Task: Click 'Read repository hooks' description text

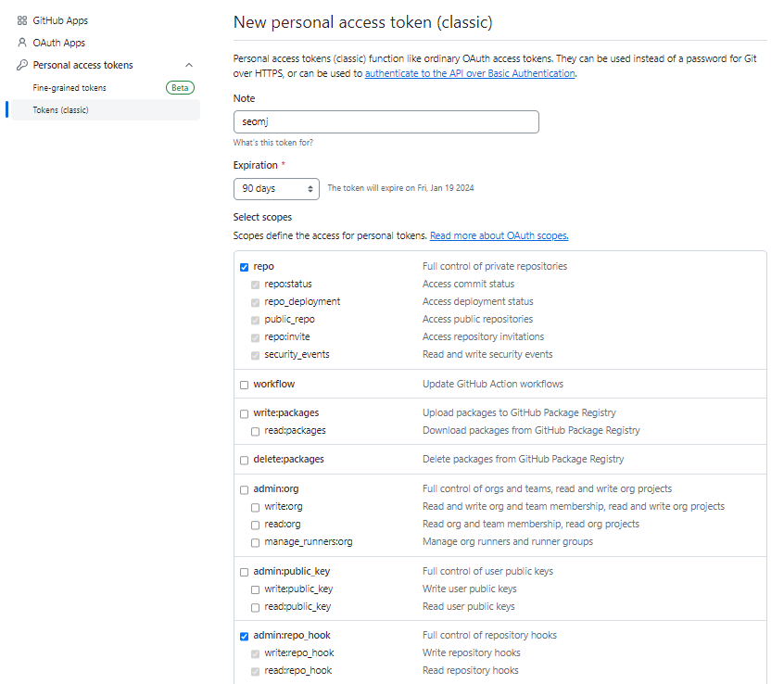Action: (471, 670)
